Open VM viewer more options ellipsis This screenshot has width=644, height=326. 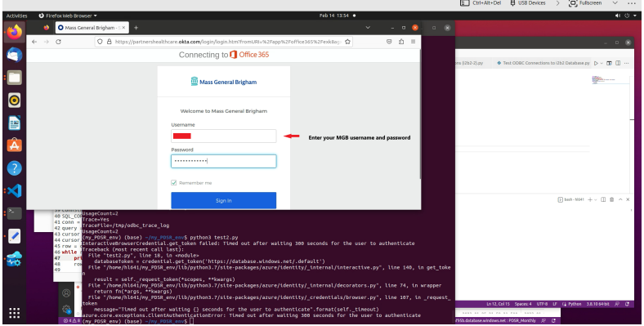coord(632,3)
